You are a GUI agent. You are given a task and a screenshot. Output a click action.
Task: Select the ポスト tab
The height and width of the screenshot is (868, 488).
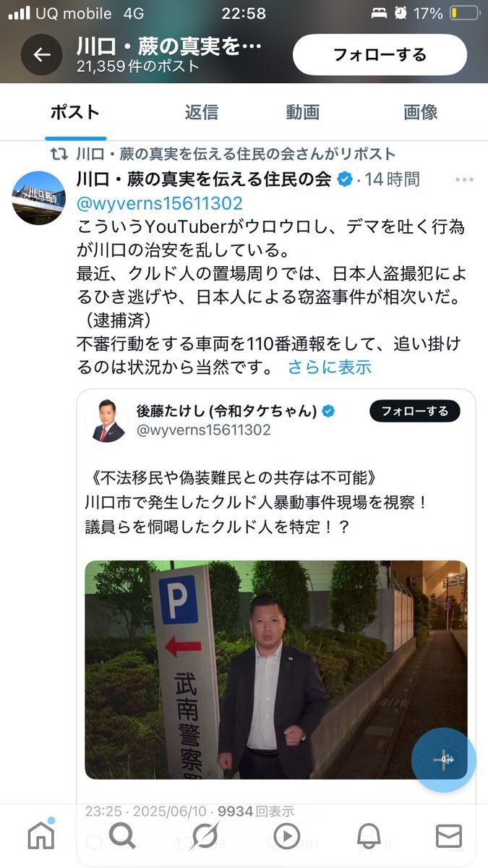click(x=75, y=112)
